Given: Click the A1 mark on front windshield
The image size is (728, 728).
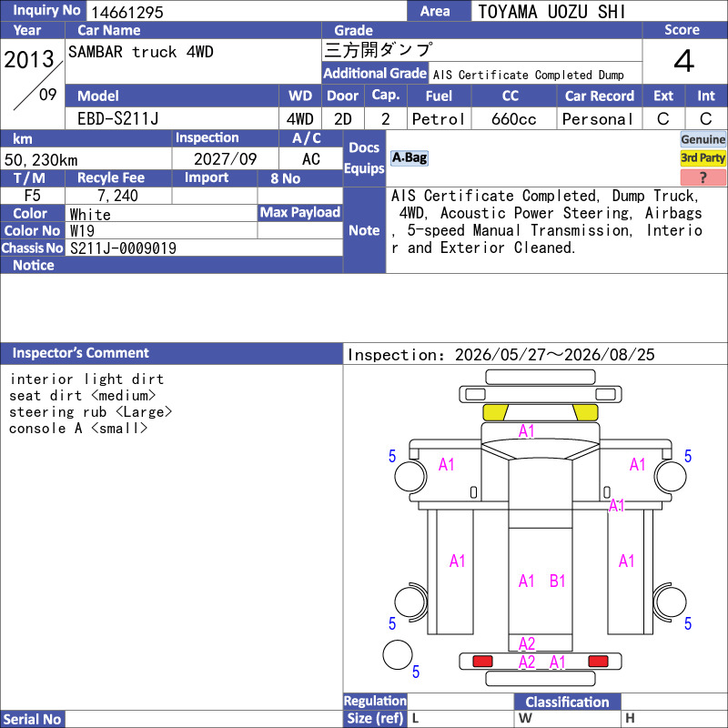Looking at the screenshot, I should point(527,430).
